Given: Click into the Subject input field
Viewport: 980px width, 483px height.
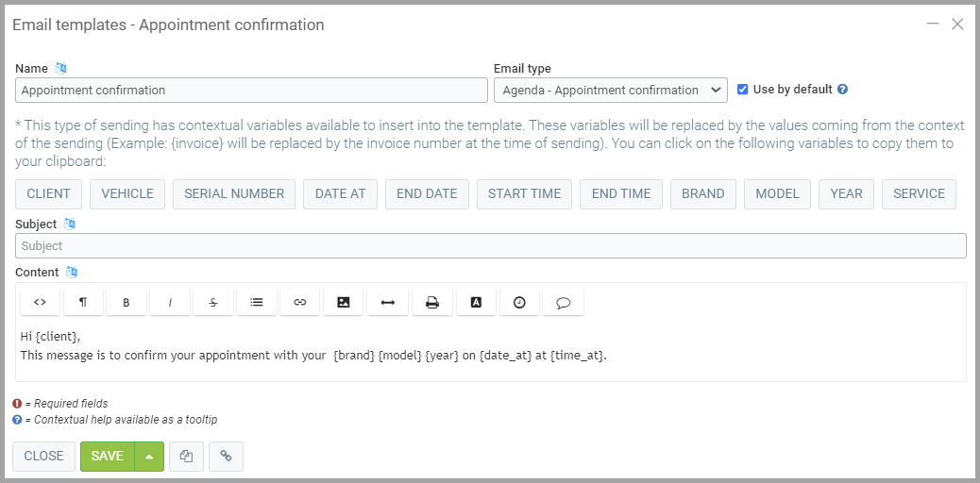Looking at the screenshot, I should pos(490,246).
